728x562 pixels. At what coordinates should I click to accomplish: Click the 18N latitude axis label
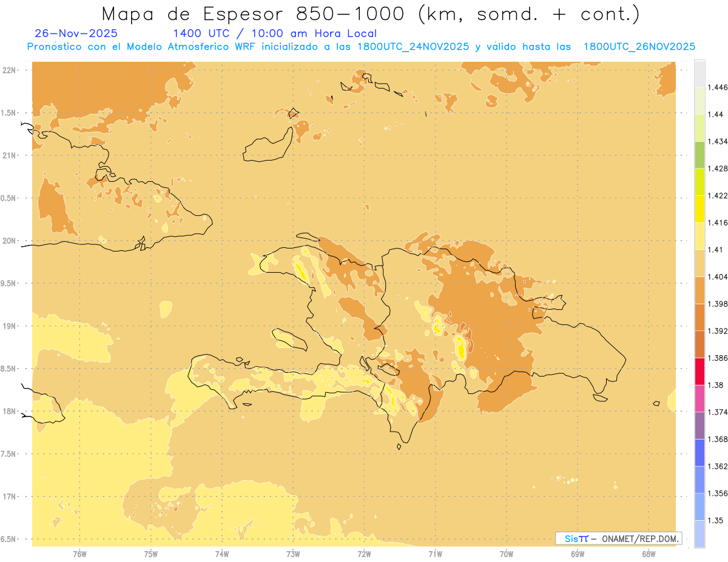click(x=9, y=412)
